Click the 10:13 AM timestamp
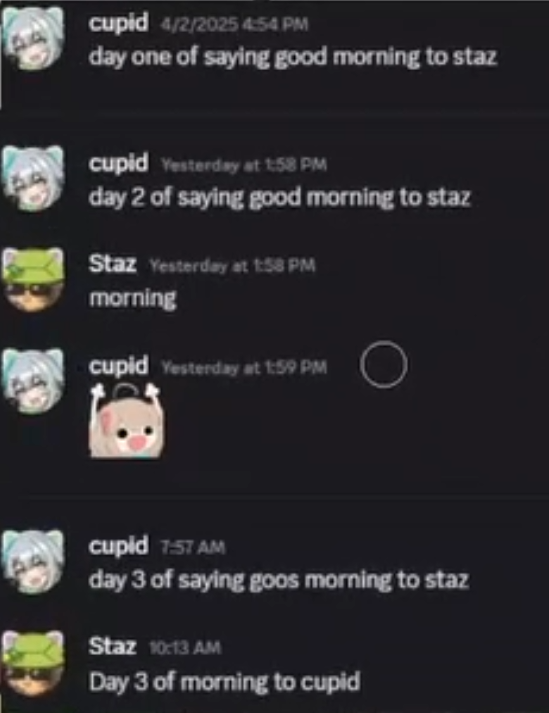This screenshot has height=713, width=549. point(186,648)
